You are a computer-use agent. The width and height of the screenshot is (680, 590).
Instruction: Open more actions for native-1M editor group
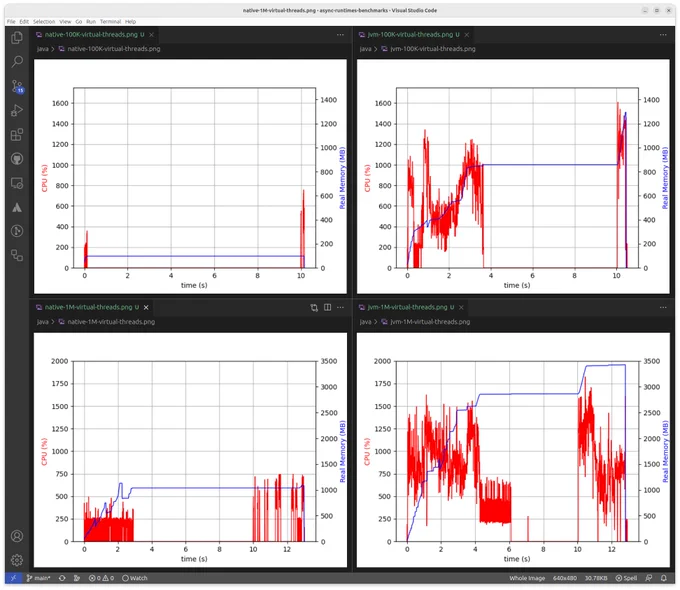click(x=340, y=308)
